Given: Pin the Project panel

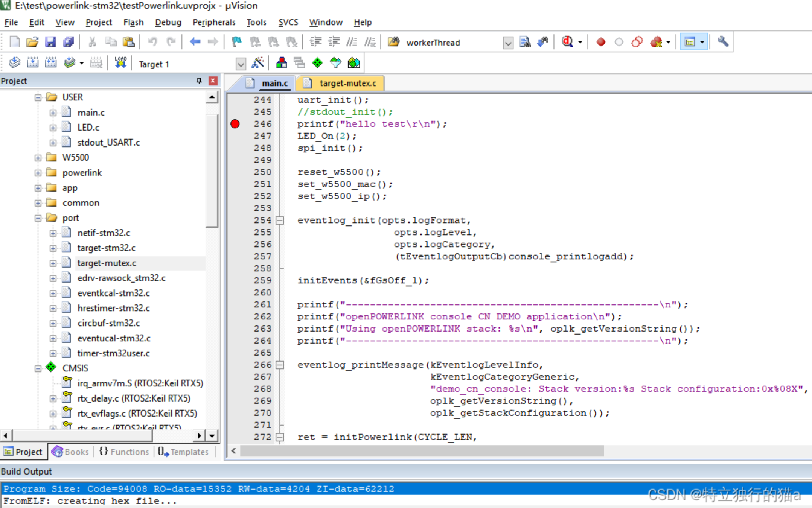Looking at the screenshot, I should [x=199, y=81].
